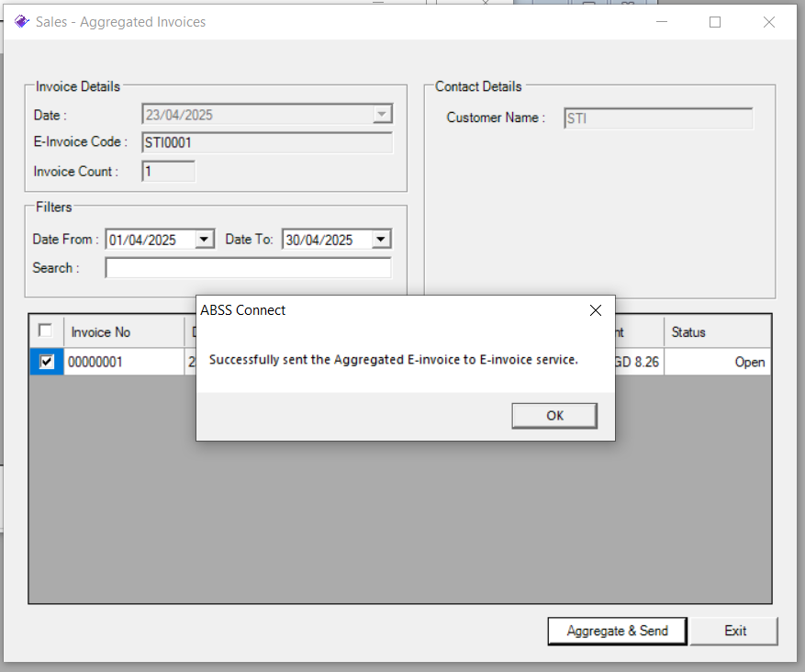Click the Customer Name field STI
Screen dimensions: 805x672
coord(658,118)
